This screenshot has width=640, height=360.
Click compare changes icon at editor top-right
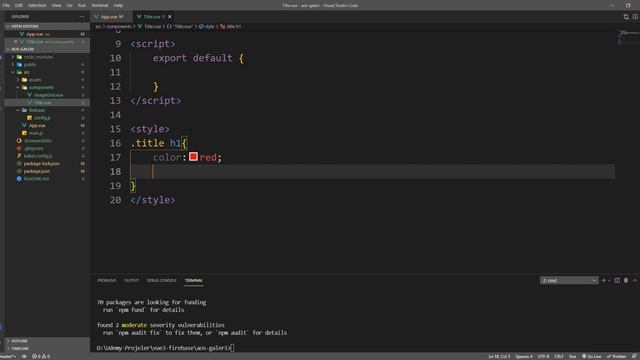pos(626,17)
